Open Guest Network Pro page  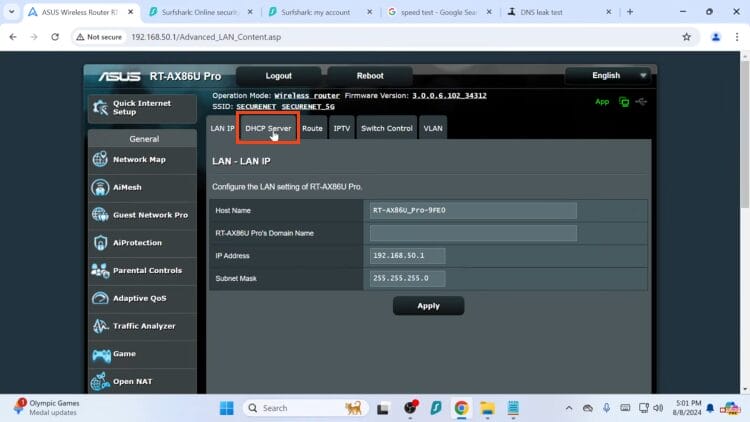(142, 215)
